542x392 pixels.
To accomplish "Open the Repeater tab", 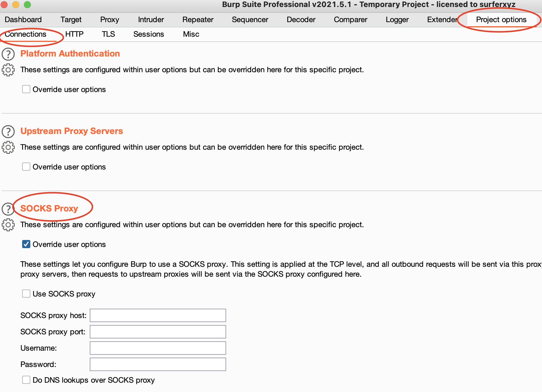I will [x=198, y=20].
